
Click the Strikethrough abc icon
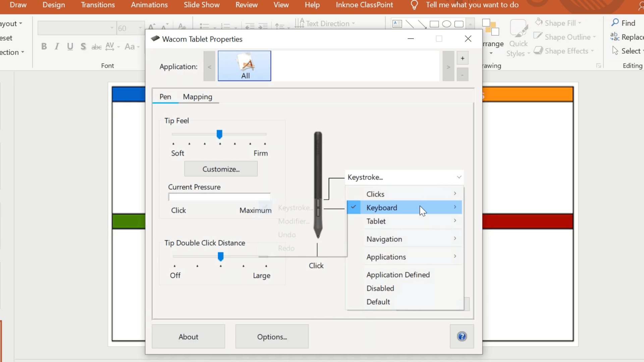(96, 47)
